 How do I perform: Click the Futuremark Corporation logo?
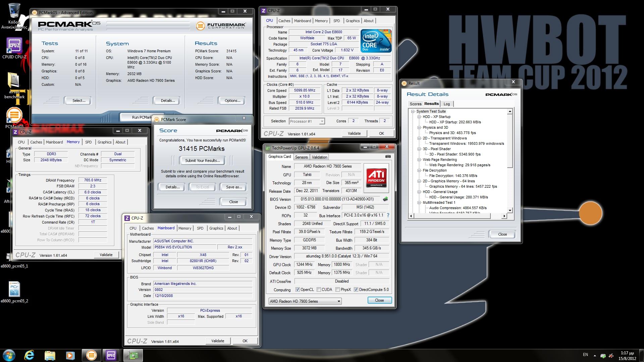(221, 25)
